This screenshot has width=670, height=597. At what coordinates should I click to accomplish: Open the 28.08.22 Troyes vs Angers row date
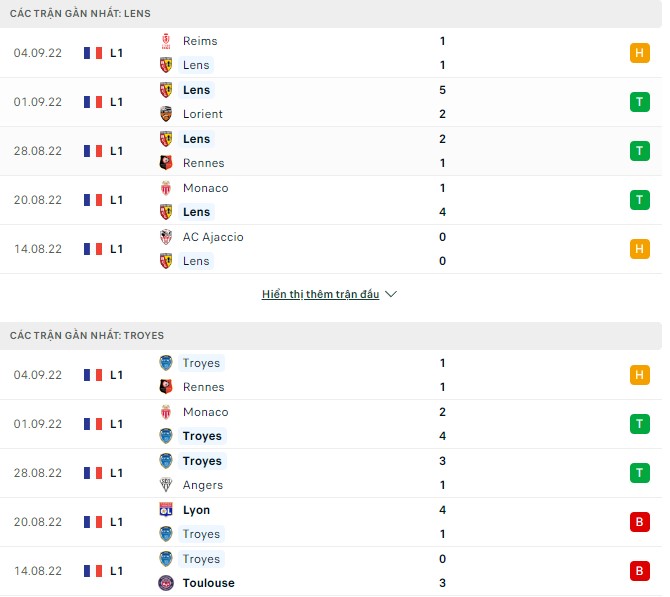click(x=38, y=473)
